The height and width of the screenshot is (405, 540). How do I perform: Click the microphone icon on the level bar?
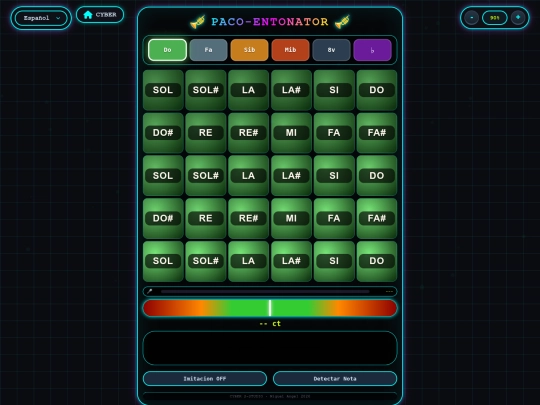(x=149, y=291)
